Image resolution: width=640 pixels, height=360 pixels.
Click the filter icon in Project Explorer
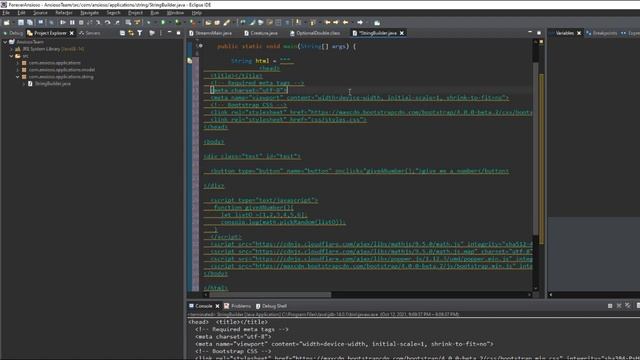[140, 33]
